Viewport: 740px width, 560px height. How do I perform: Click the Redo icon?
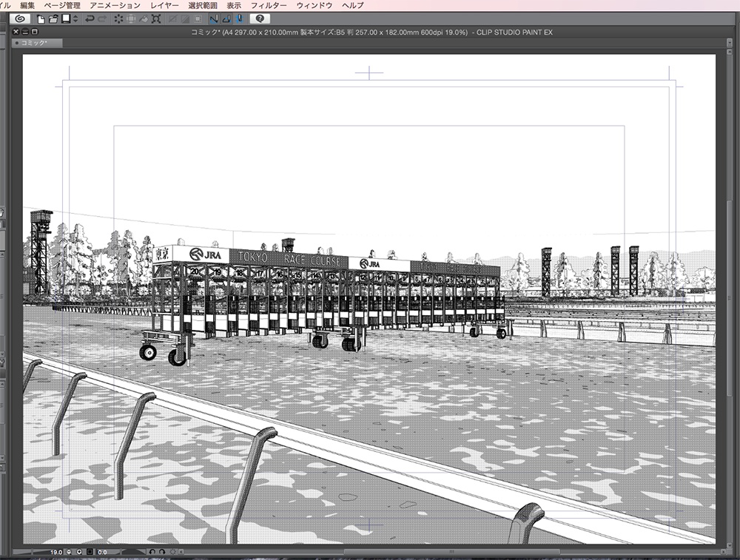[101, 18]
